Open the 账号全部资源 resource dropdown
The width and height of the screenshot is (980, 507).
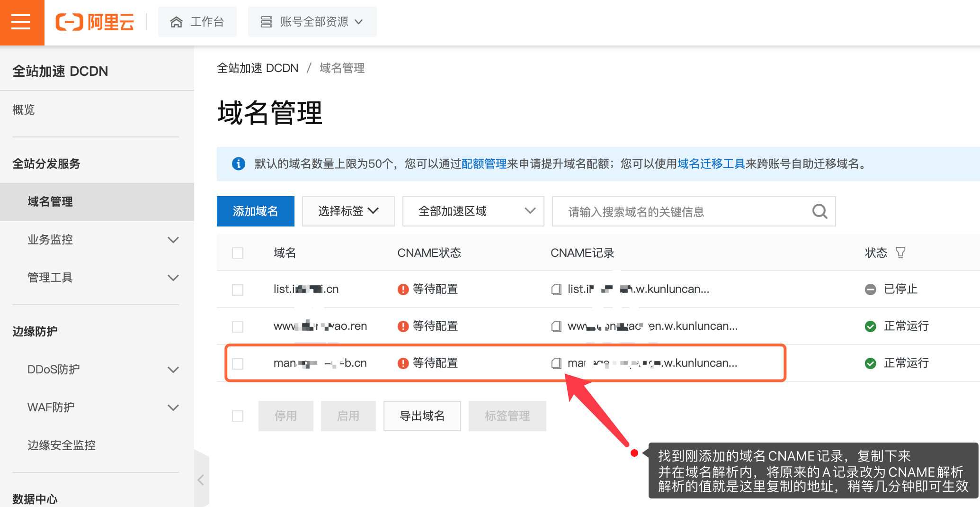pyautogui.click(x=312, y=22)
